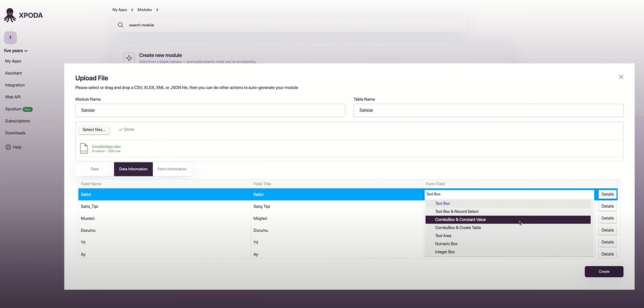
Task: Click into the Table Name field
Action: coord(489,110)
